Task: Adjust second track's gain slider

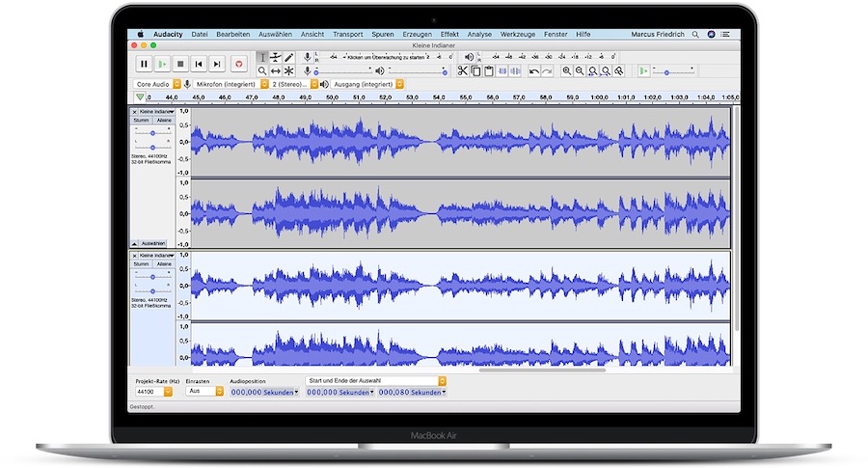Action: click(x=152, y=277)
